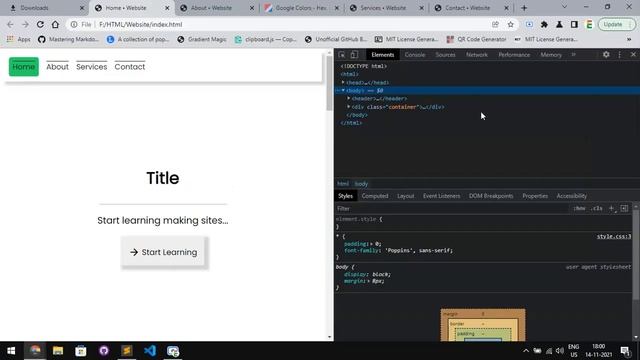Open the Gradient Magic bookmark
This screenshot has height=360, width=640.
point(202,39)
